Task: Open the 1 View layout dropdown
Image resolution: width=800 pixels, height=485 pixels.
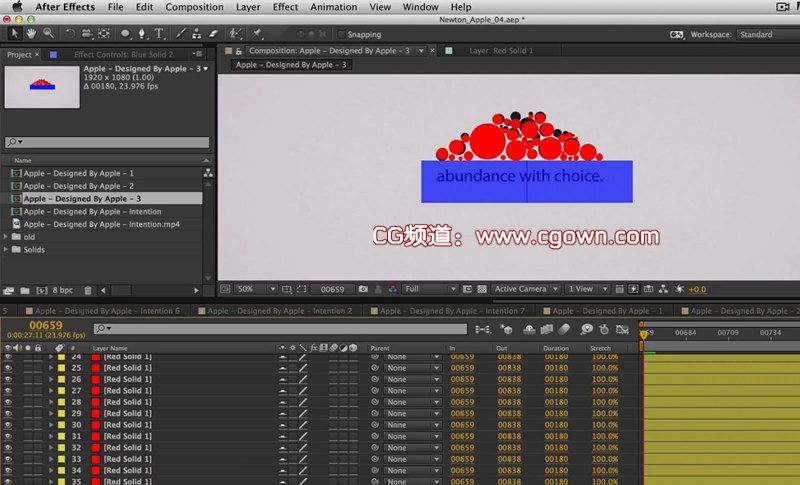Action: click(x=587, y=289)
